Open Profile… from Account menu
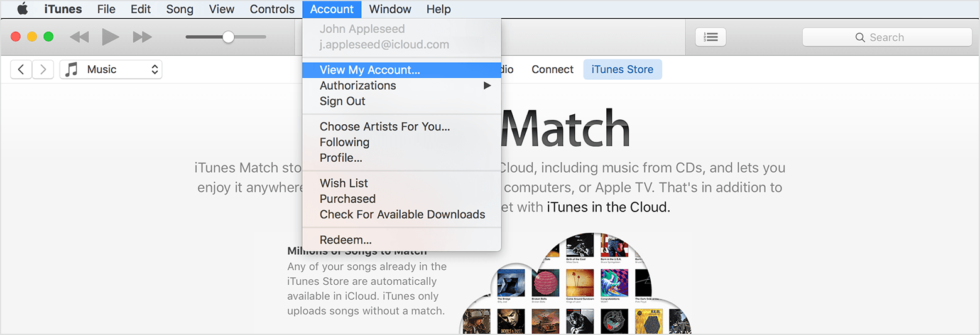The image size is (980, 335). [x=401, y=158]
